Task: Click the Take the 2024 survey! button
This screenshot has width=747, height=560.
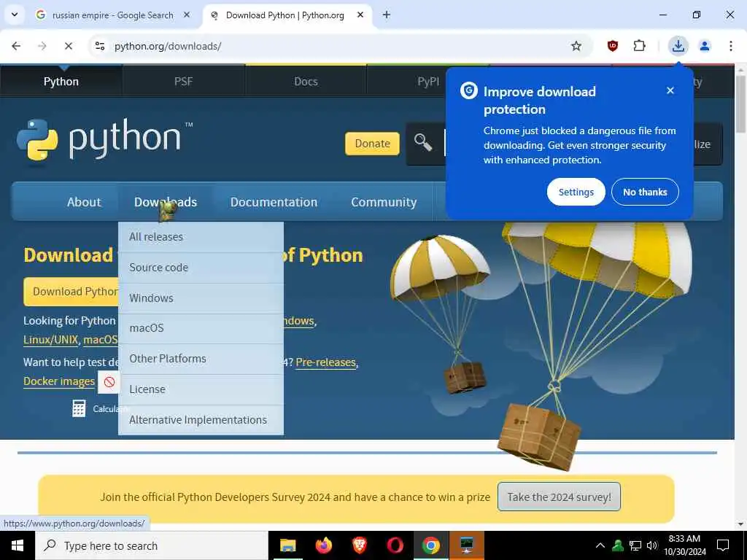Action: click(x=559, y=497)
